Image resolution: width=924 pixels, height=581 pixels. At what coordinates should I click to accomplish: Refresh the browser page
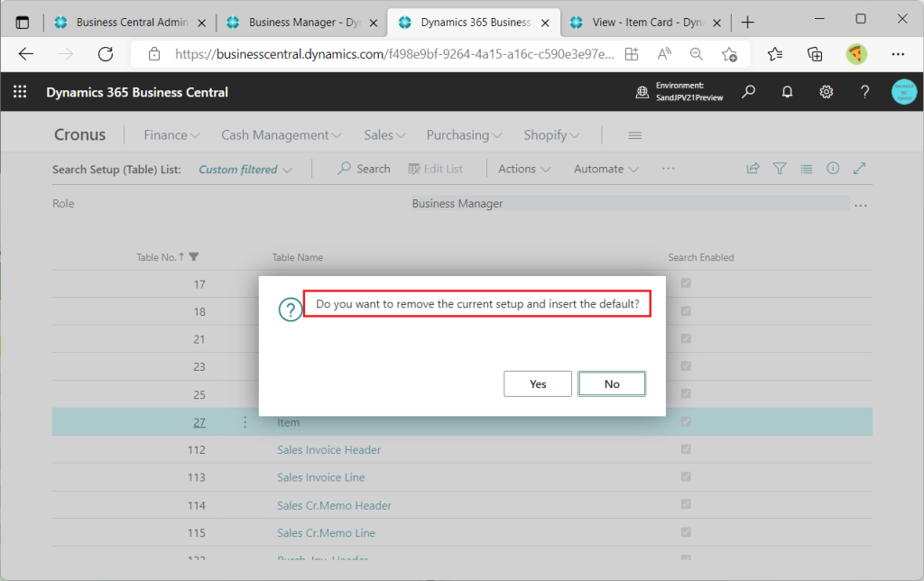point(106,54)
